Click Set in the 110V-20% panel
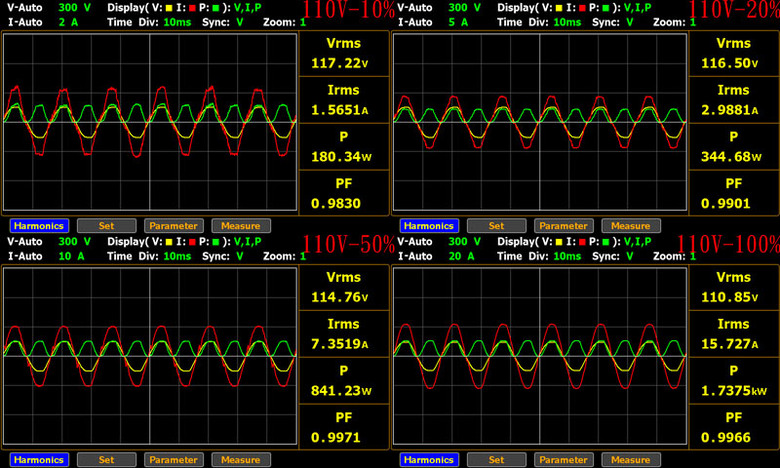 coord(496,226)
